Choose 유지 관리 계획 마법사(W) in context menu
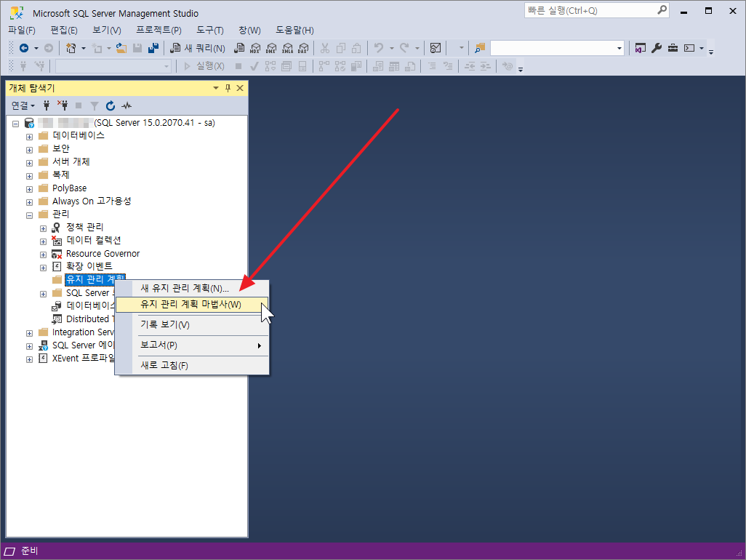 point(192,305)
